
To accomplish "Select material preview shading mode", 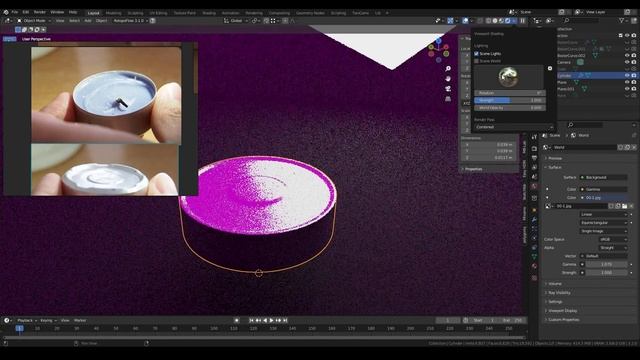I will tap(501, 20).
